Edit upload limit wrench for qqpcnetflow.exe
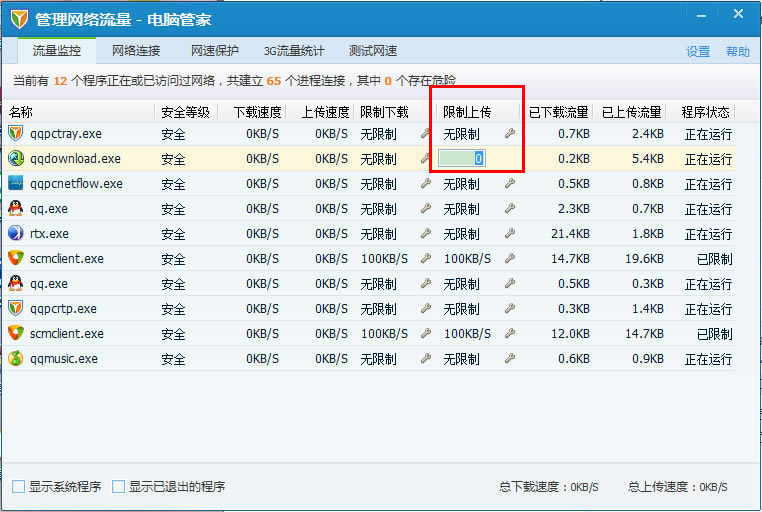 510,183
